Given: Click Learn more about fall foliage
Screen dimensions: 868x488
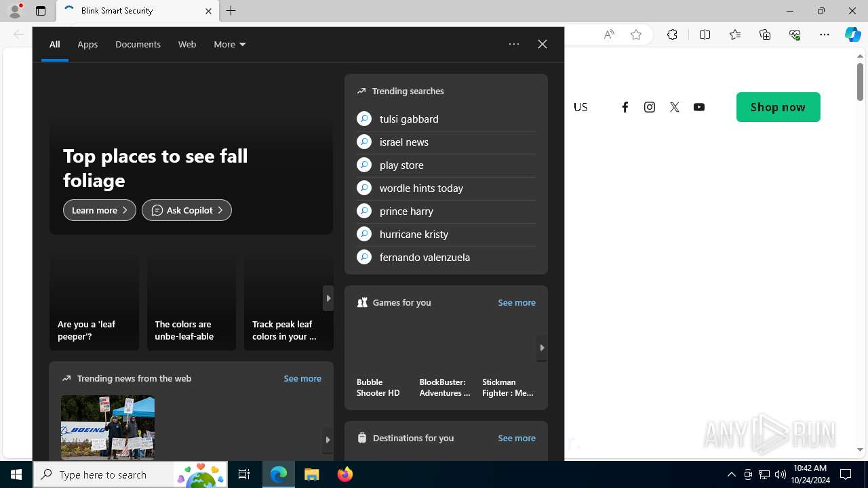Looking at the screenshot, I should tap(100, 210).
